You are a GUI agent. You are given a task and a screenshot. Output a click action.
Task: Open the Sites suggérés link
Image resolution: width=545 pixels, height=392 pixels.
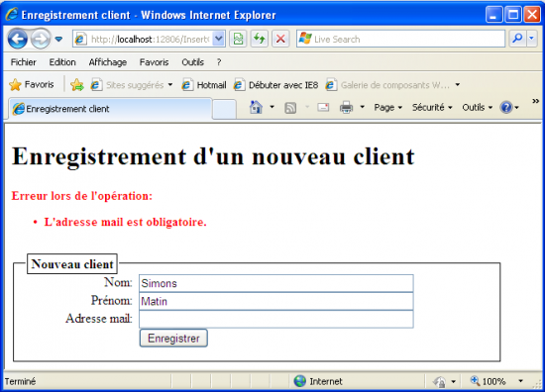127,85
